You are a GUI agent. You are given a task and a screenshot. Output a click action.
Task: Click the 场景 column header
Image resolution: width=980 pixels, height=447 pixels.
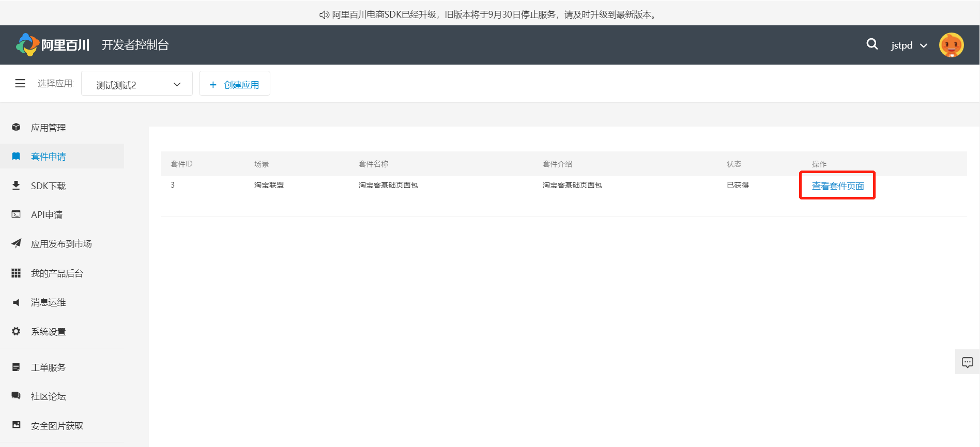coord(262,164)
